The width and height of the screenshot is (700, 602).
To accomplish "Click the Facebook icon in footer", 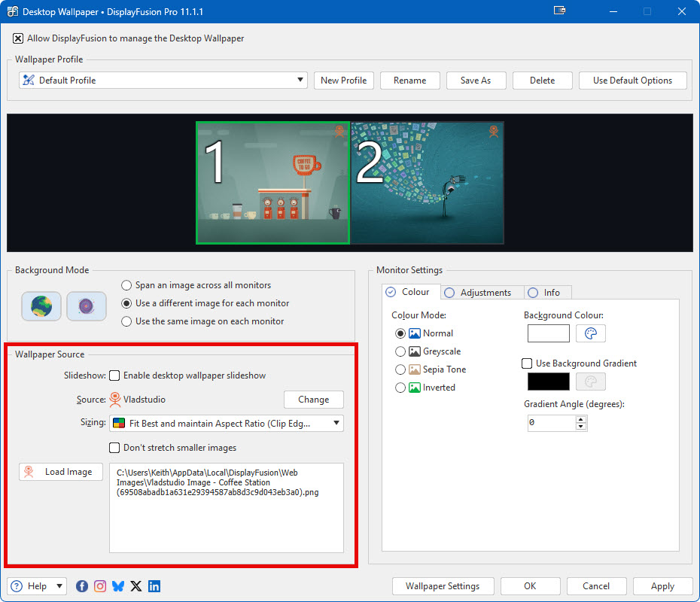I will click(82, 586).
